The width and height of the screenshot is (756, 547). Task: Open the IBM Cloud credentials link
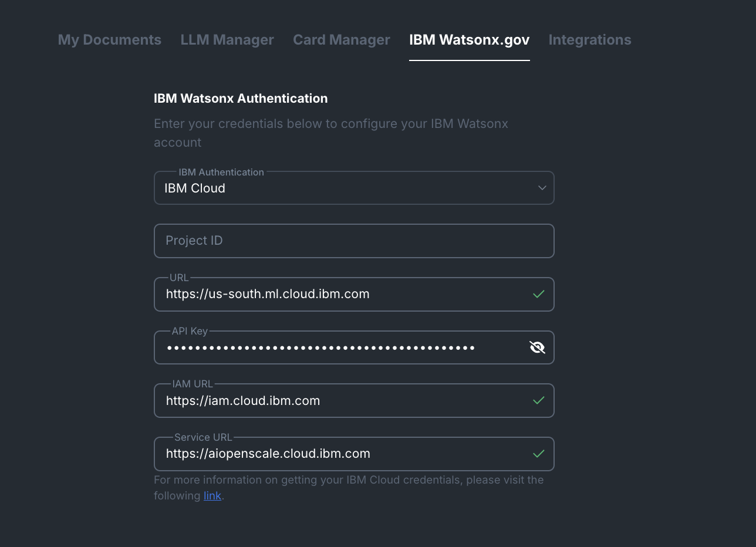click(212, 496)
